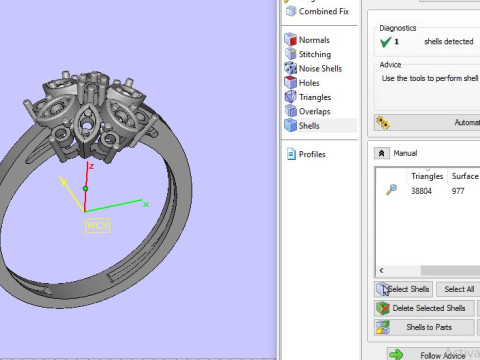The image size is (480, 360).
Task: Click the green origin point on the Z axis
Action: tap(85, 189)
